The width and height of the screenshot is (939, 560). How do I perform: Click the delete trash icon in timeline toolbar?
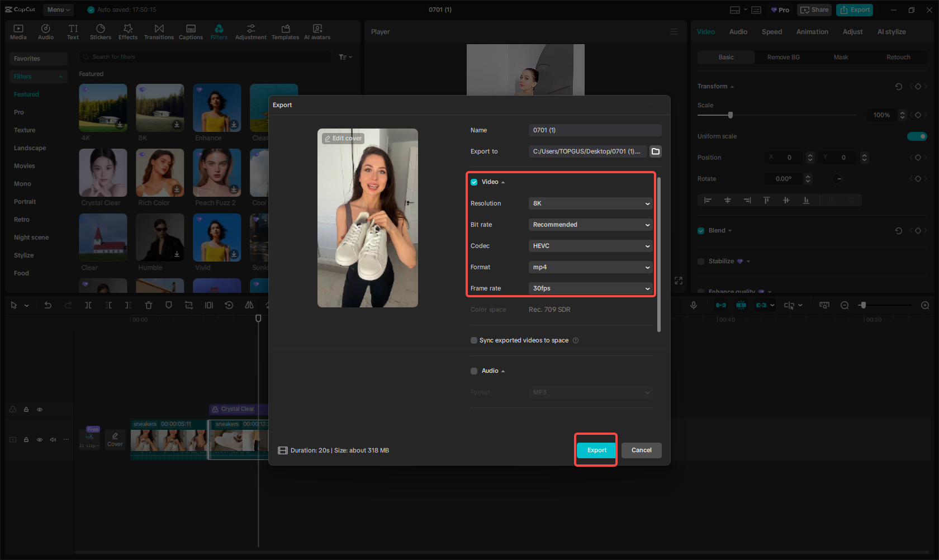pyautogui.click(x=149, y=305)
